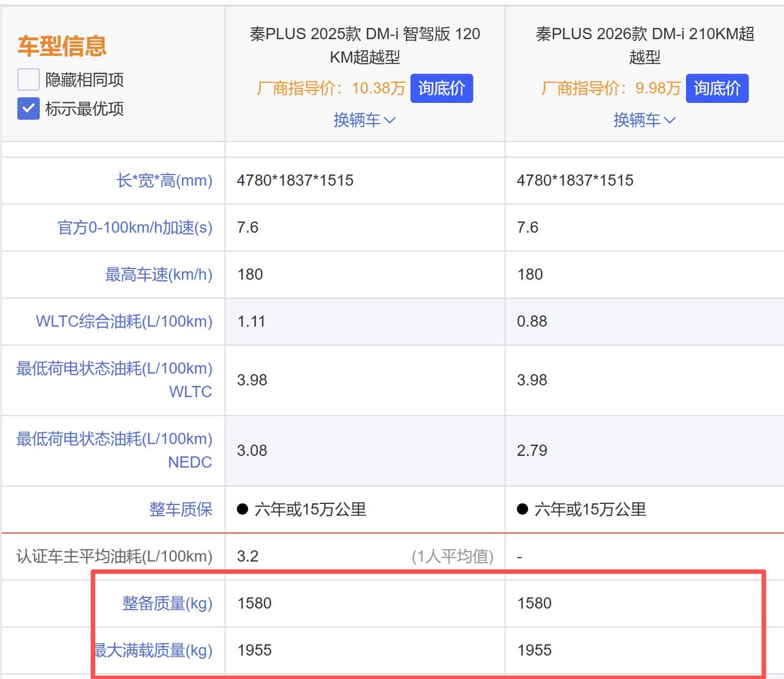Select the 3.08 NEDC fuel value
The image size is (784, 679).
252,451
